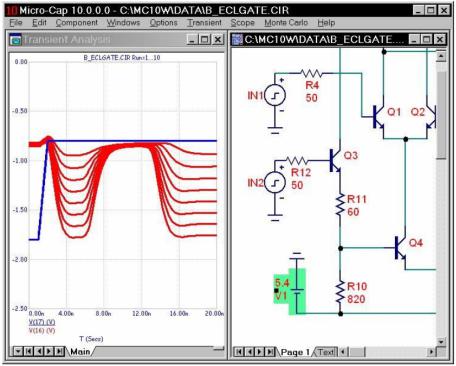Click the schematic horizontal scrollbar right arrow
The height and width of the screenshot is (366, 456).
431,352
